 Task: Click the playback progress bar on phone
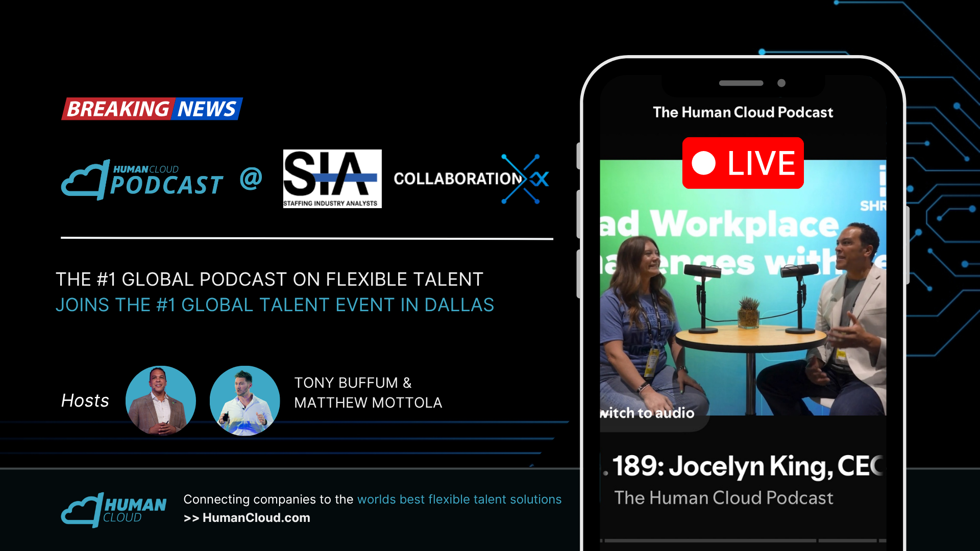743,540
